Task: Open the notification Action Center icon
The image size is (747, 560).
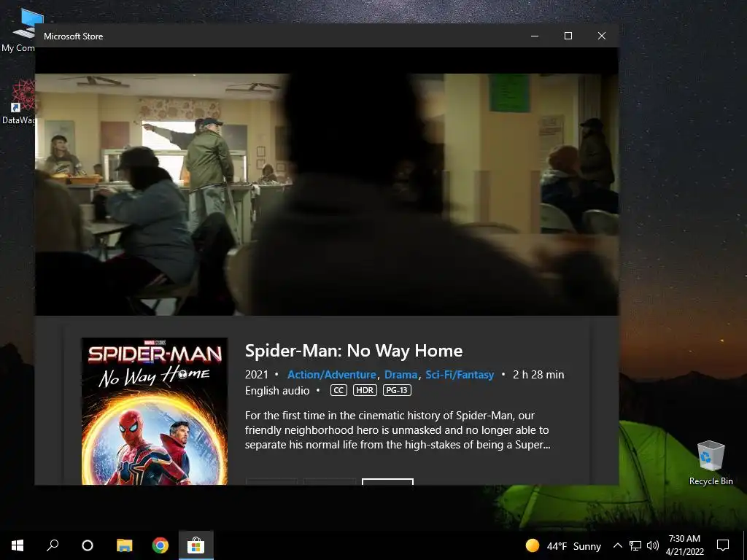Action: [723, 545]
